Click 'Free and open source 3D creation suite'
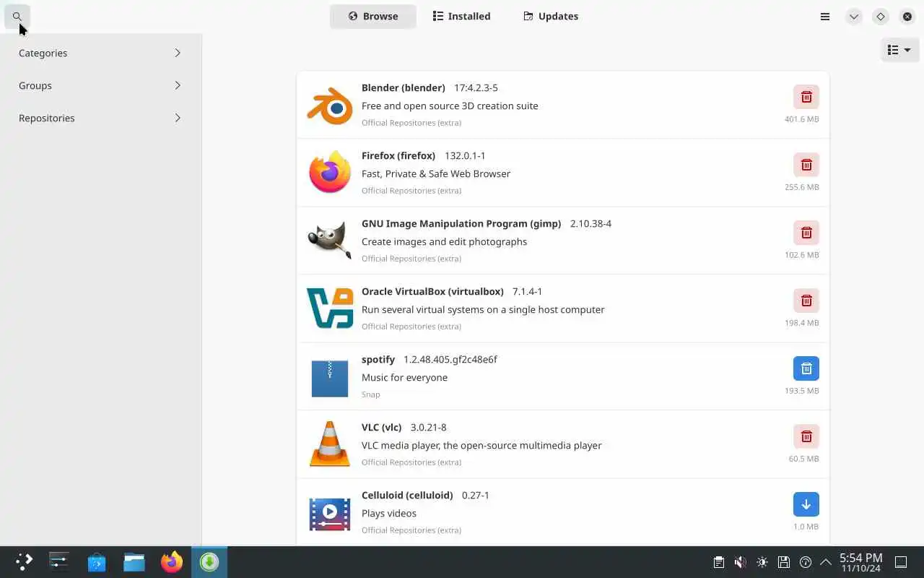This screenshot has height=578, width=924. click(450, 105)
